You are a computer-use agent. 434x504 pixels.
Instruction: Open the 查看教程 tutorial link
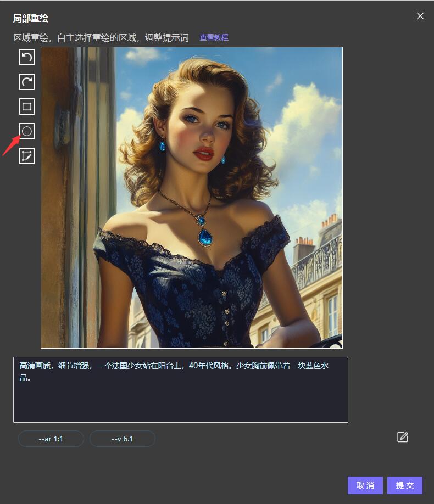(214, 37)
